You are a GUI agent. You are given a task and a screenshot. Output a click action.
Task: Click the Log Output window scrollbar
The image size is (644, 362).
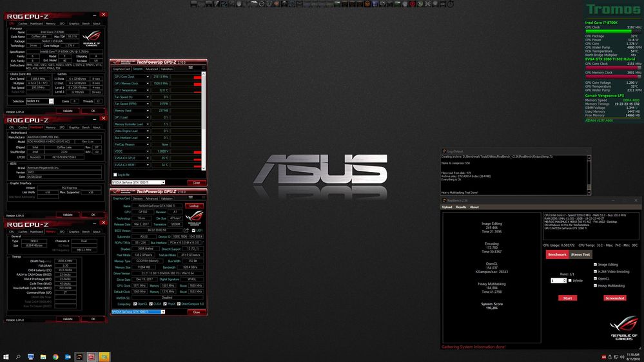(x=589, y=175)
